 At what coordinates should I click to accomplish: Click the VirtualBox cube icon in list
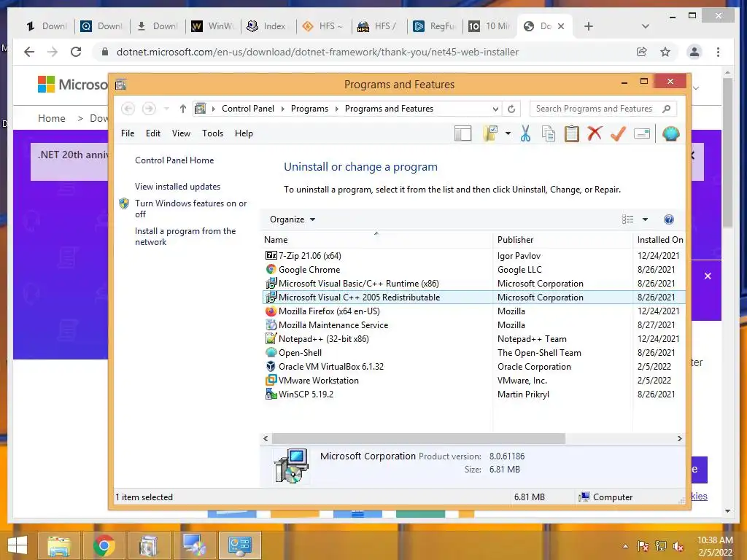(271, 367)
